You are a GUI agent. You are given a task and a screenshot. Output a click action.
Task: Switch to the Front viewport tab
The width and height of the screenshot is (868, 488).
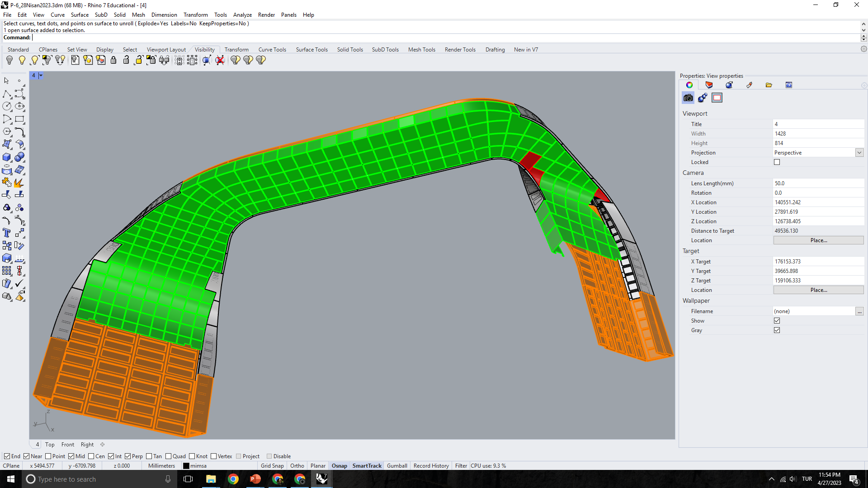click(x=68, y=445)
